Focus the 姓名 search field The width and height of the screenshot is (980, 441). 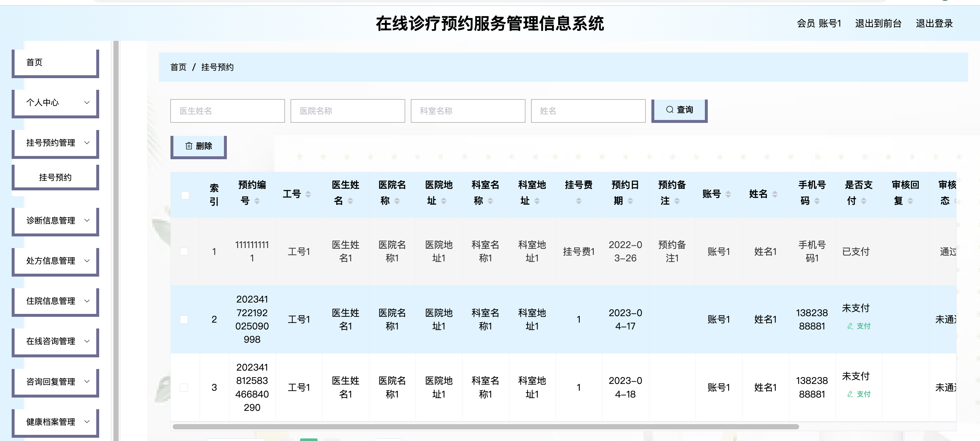pyautogui.click(x=588, y=111)
